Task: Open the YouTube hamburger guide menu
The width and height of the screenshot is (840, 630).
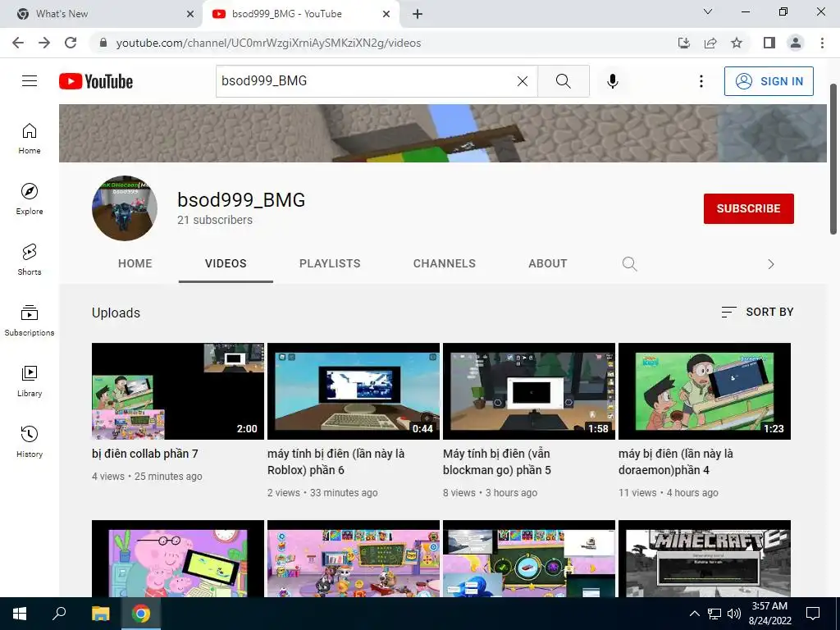Action: pyautogui.click(x=30, y=81)
